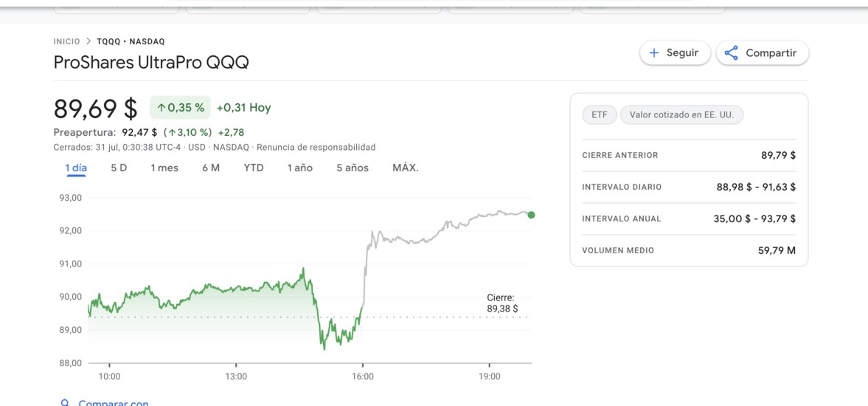Switch chart to 1 mes range
This screenshot has width=868, height=406.
point(164,168)
